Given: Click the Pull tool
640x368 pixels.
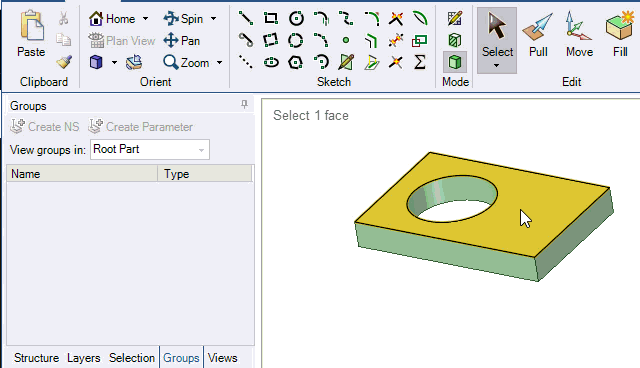Looking at the screenshot, I should click(x=538, y=35).
